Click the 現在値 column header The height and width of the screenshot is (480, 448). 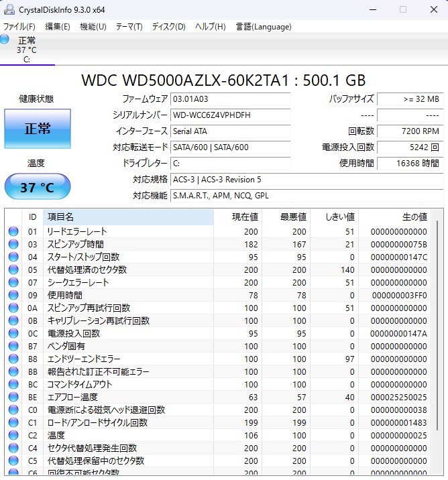[x=237, y=217]
